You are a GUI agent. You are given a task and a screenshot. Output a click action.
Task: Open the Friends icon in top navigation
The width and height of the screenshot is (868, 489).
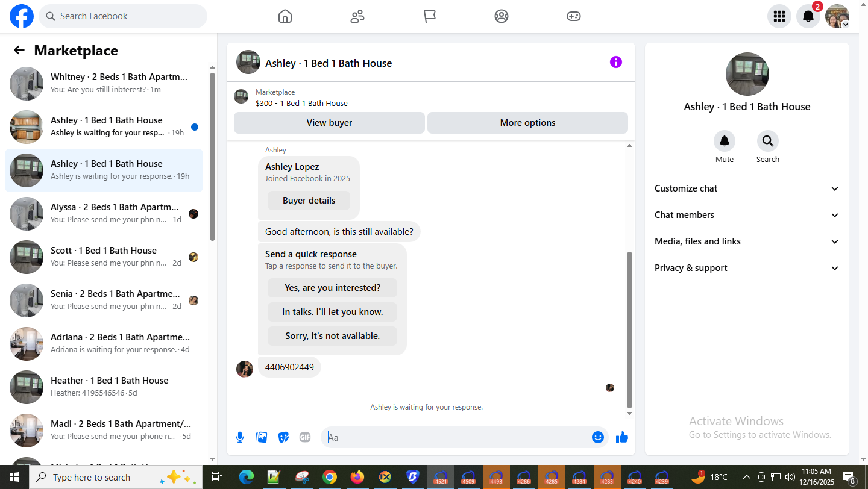[357, 16]
